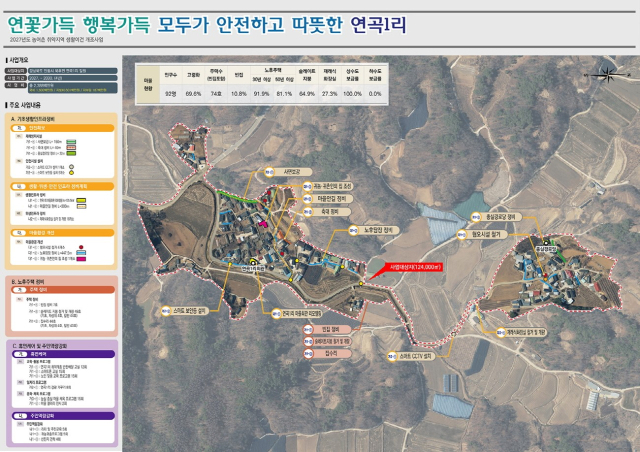Click round marker beside 마을안길 정비 label
This screenshot has height=452, width=640.
point(307,199)
